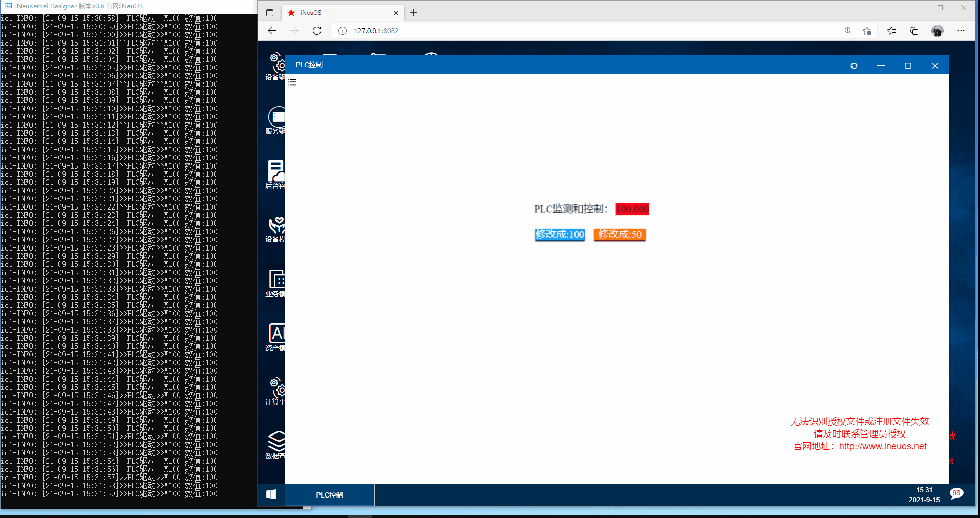Maximize the PLC控制 inner window
The width and height of the screenshot is (980, 518).
tap(908, 66)
